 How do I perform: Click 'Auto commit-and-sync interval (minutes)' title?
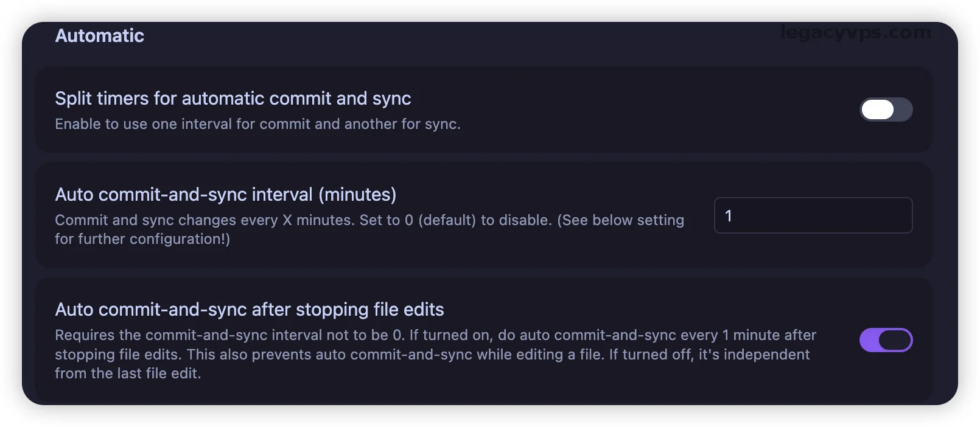[225, 195]
